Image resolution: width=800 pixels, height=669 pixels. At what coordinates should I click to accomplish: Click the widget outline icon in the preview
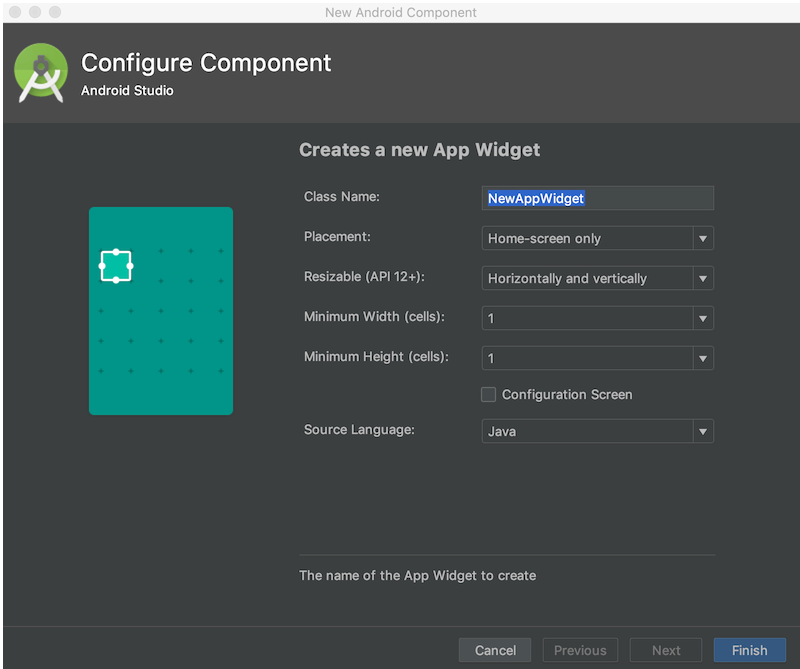tap(117, 266)
